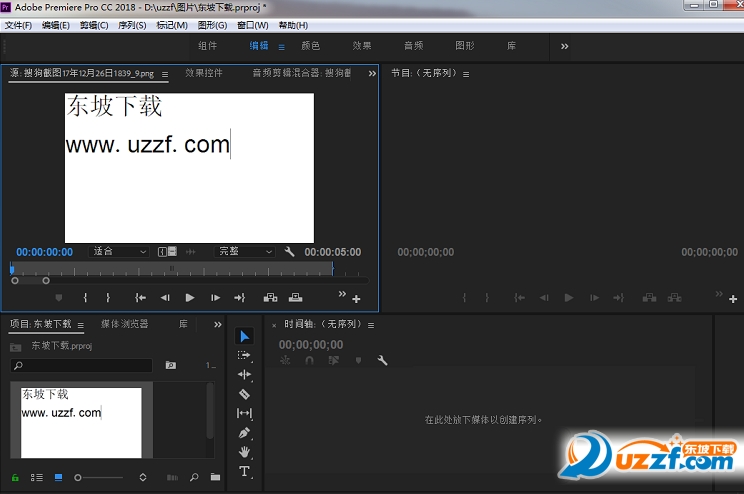Open sort icons menu in project panel
The width and height of the screenshot is (744, 494).
click(143, 477)
